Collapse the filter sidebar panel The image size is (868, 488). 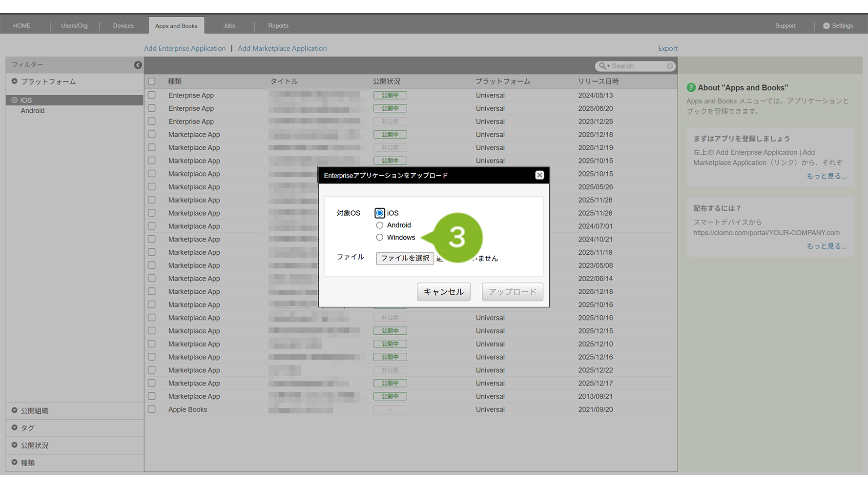pyautogui.click(x=138, y=65)
